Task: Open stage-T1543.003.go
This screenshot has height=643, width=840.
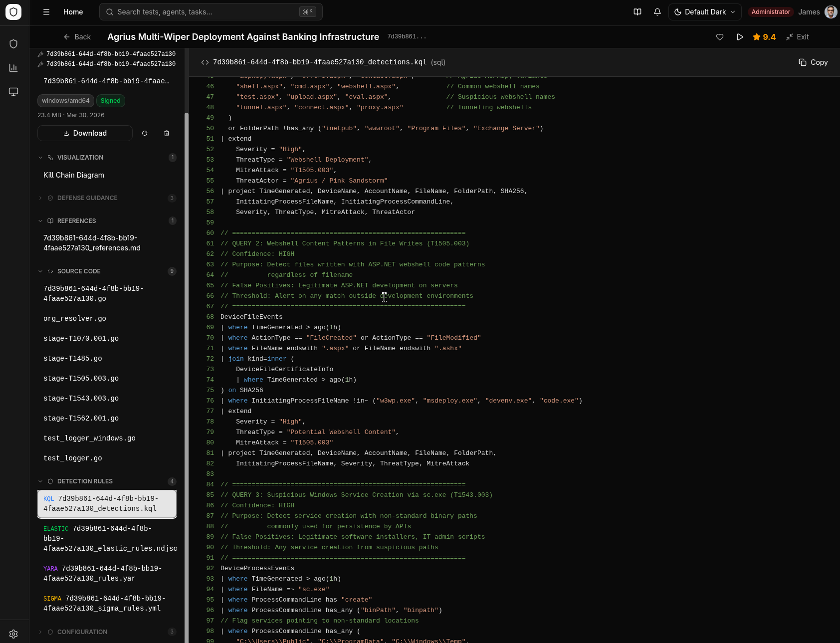Action: coord(107,398)
